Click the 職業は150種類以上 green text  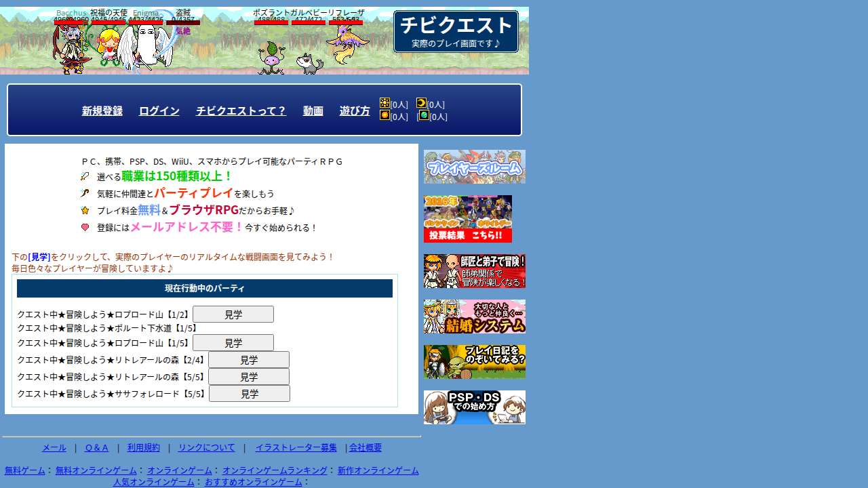177,176
